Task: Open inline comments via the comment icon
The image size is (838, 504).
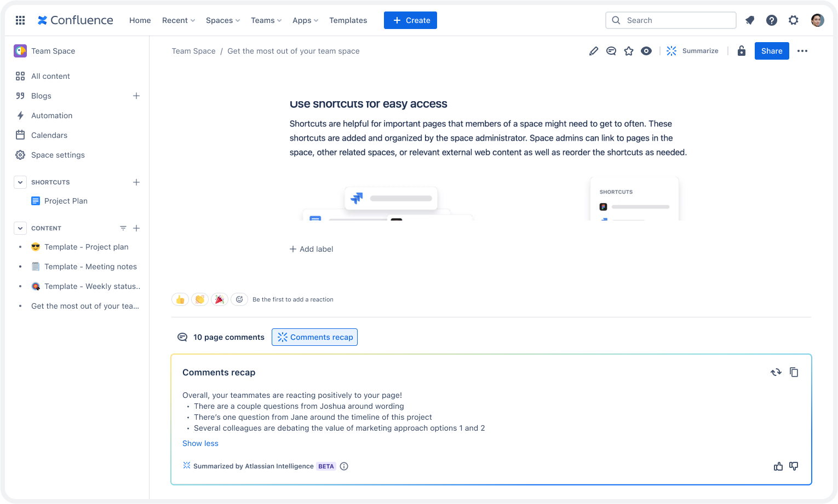Action: pyautogui.click(x=611, y=50)
